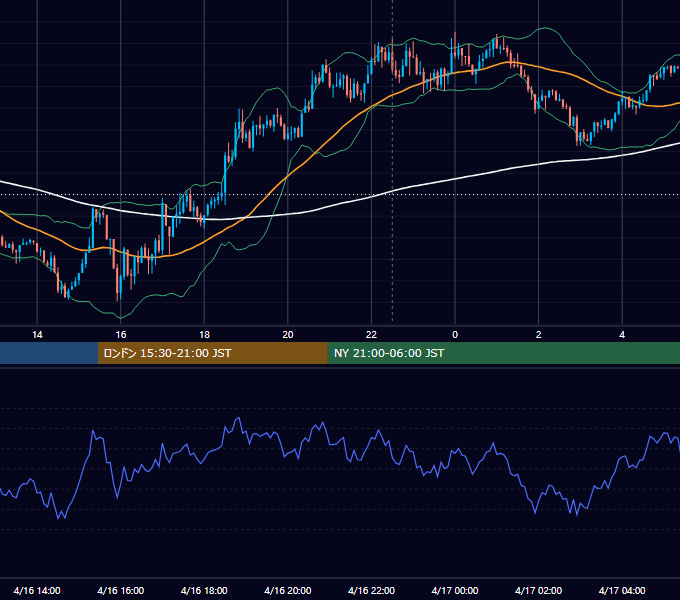Click the 4/16 14:00 date label
This screenshot has height=600, width=680.
(x=37, y=590)
